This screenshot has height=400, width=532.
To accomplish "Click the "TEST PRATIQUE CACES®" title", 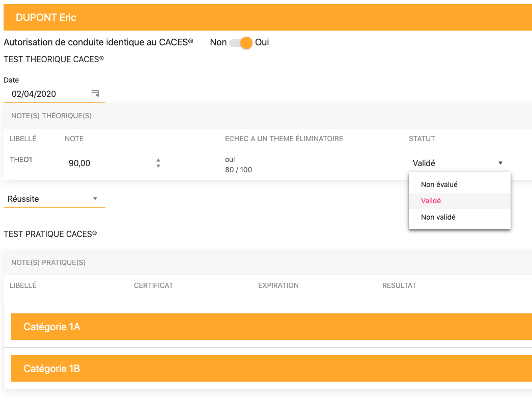I will [x=50, y=234].
